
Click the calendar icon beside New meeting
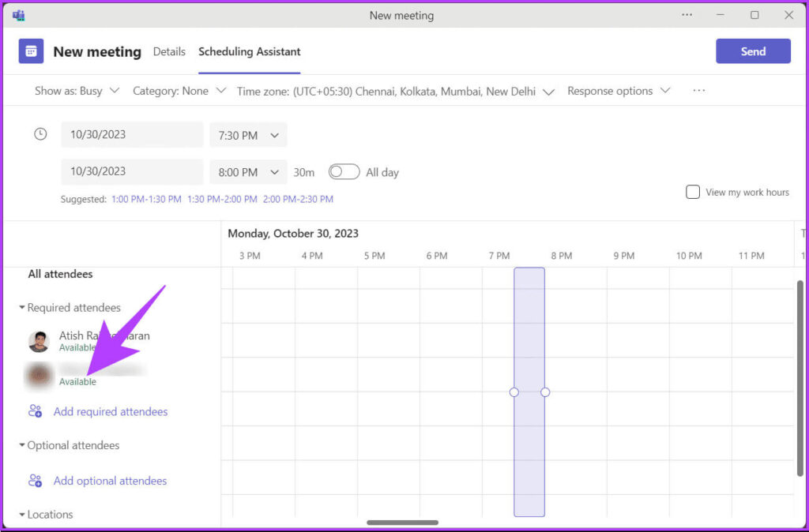click(31, 51)
